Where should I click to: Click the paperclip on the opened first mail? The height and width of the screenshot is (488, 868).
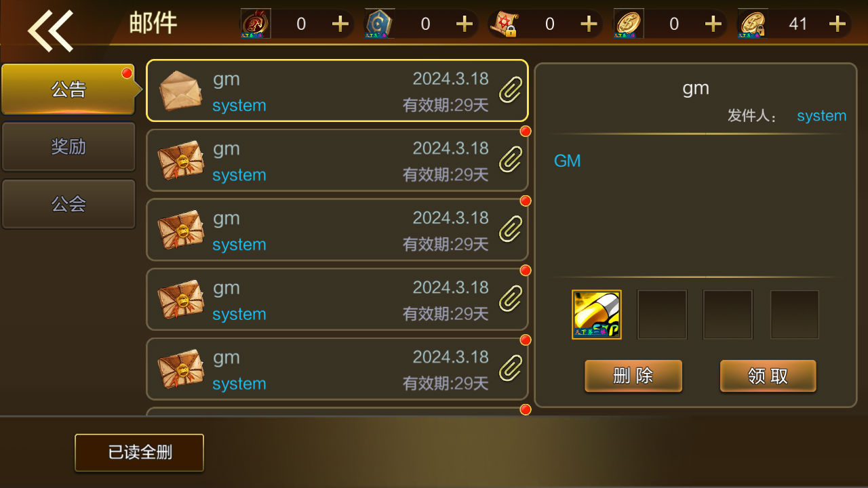[510, 90]
